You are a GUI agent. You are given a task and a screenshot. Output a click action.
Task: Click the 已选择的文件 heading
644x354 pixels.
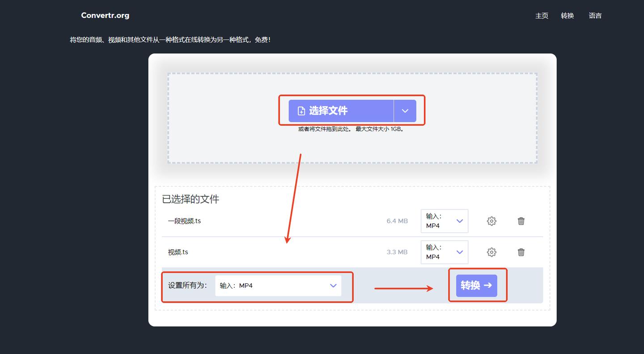pyautogui.click(x=191, y=199)
